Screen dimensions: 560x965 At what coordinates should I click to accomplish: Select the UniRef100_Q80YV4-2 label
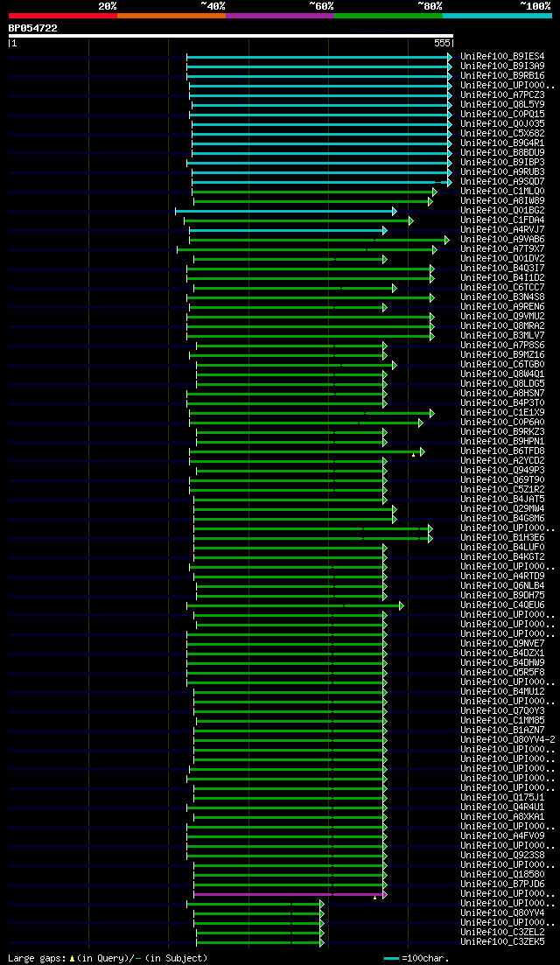(x=507, y=739)
